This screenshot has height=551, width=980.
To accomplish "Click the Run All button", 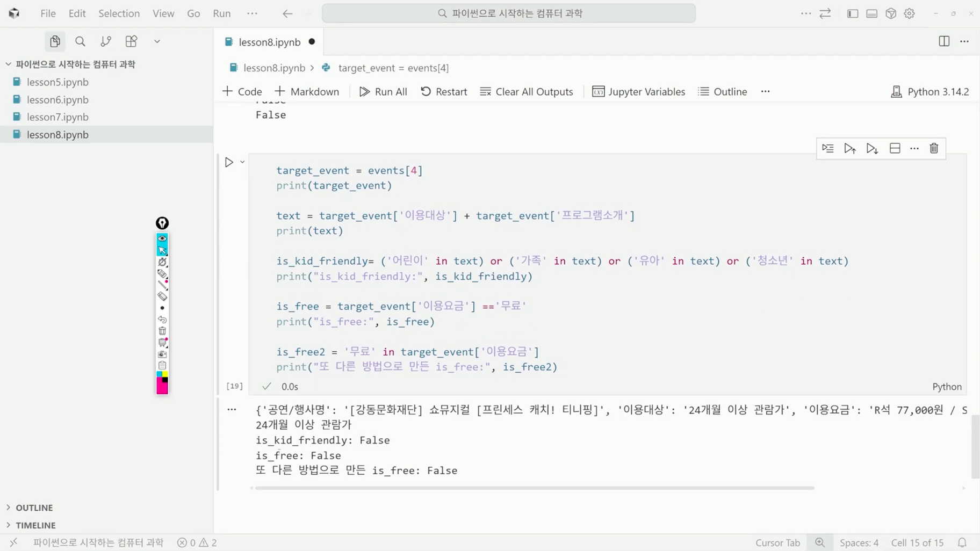I will coord(383,92).
